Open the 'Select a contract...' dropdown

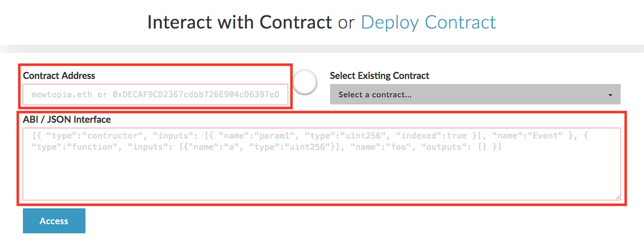[475, 95]
